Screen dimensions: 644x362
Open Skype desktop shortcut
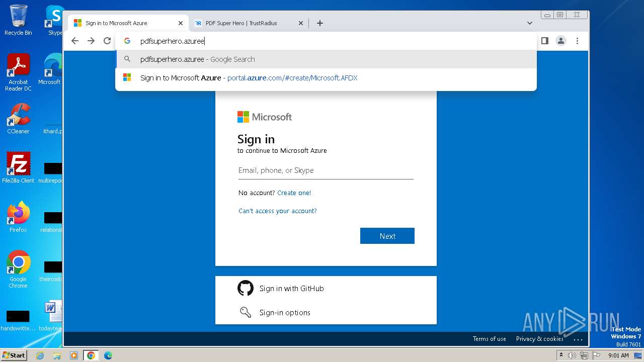54,20
